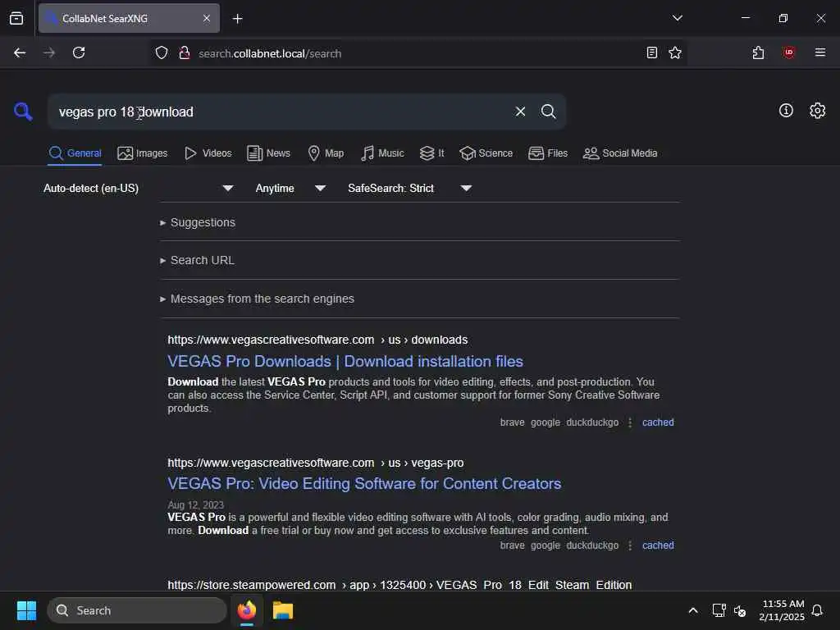The image size is (840, 630).
Task: Open VEGAS Pro Downloads result link
Action: 345,361
